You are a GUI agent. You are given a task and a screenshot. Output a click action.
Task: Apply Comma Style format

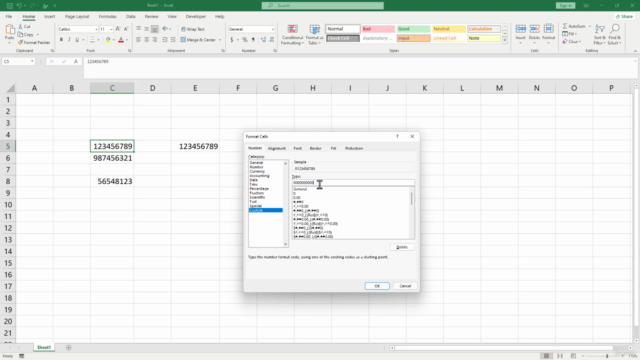coord(253,40)
